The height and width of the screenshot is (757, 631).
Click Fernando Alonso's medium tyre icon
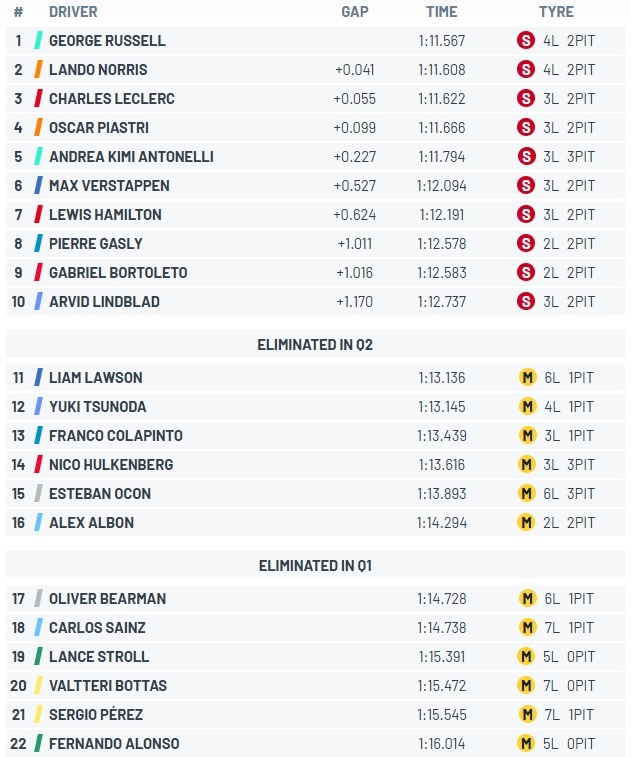click(x=526, y=743)
